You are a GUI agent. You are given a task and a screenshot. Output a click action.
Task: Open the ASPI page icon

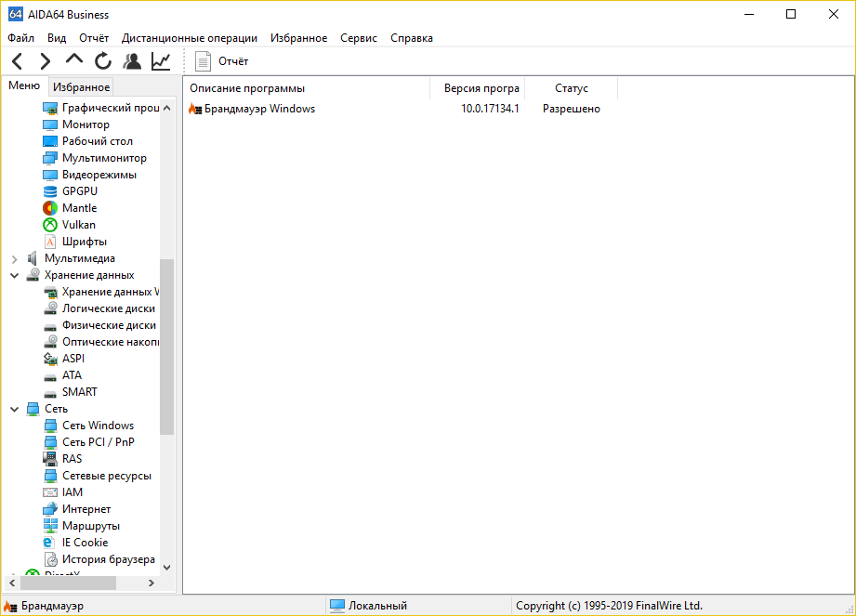(x=50, y=359)
